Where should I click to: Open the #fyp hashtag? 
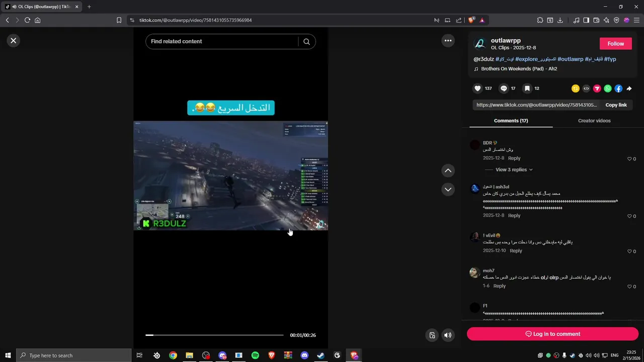click(610, 59)
